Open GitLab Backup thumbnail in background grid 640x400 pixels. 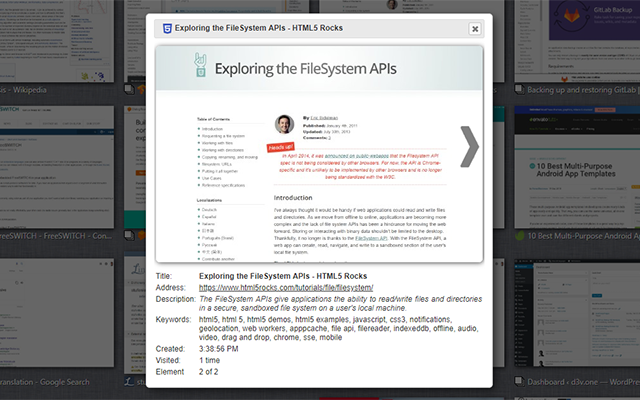point(577,41)
